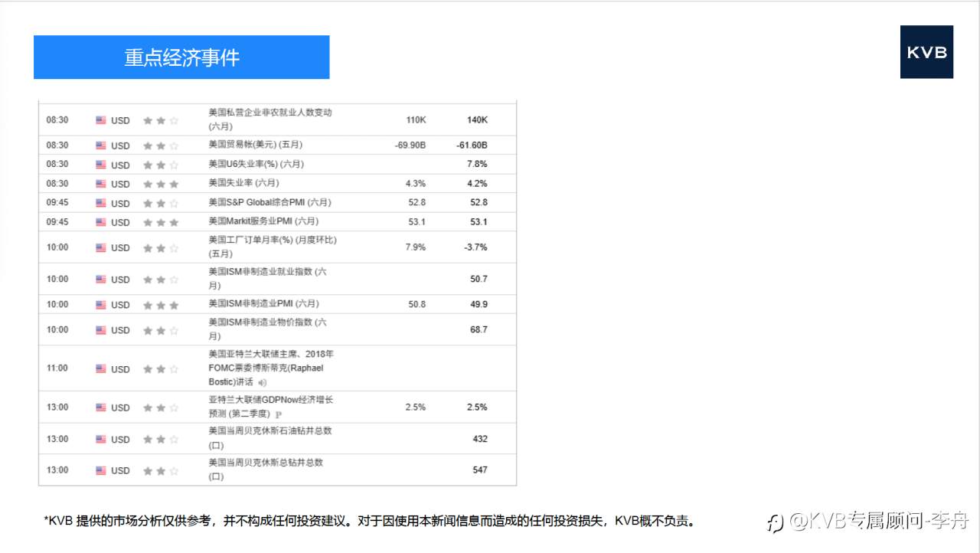Click the 重点经济事件 title banner
Screen dimensions: 980x553
tap(181, 57)
